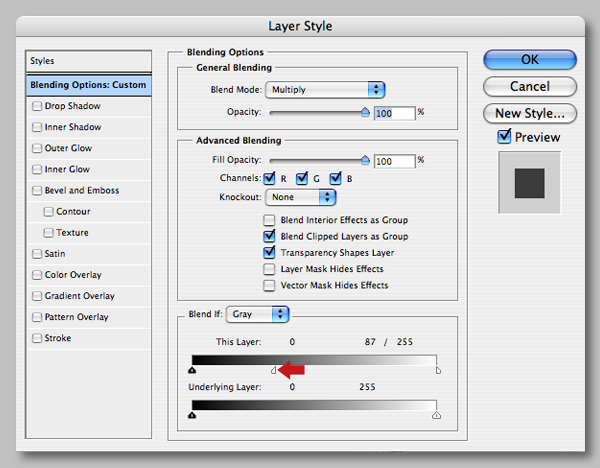Uncheck the G channel checkbox
This screenshot has height=468, width=600.
[302, 178]
